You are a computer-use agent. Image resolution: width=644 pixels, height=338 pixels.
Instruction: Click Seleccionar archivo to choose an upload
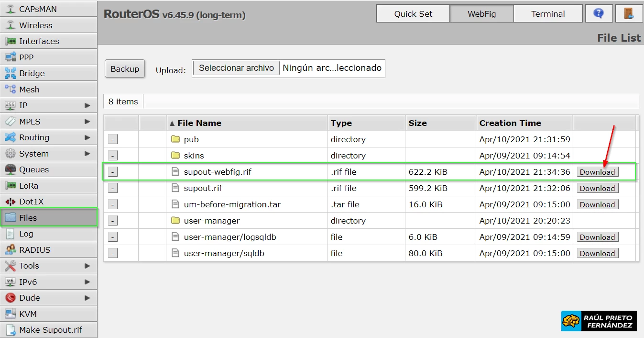pos(236,68)
